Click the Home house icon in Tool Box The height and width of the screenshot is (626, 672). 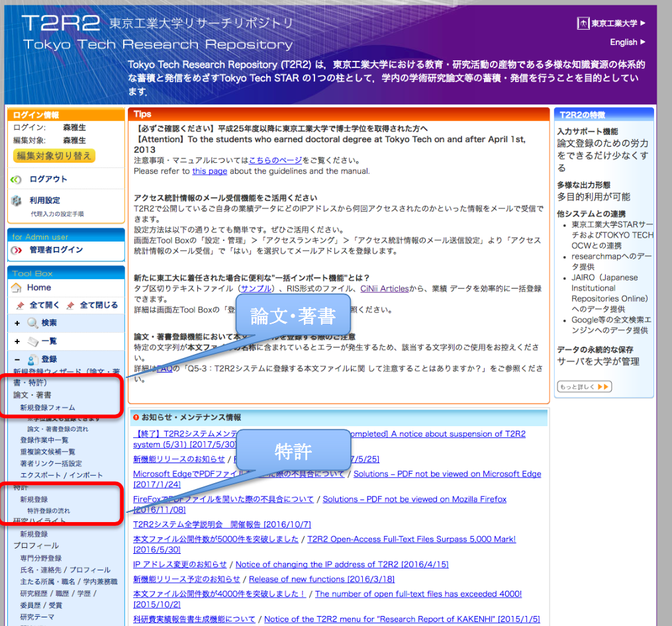pyautogui.click(x=17, y=288)
